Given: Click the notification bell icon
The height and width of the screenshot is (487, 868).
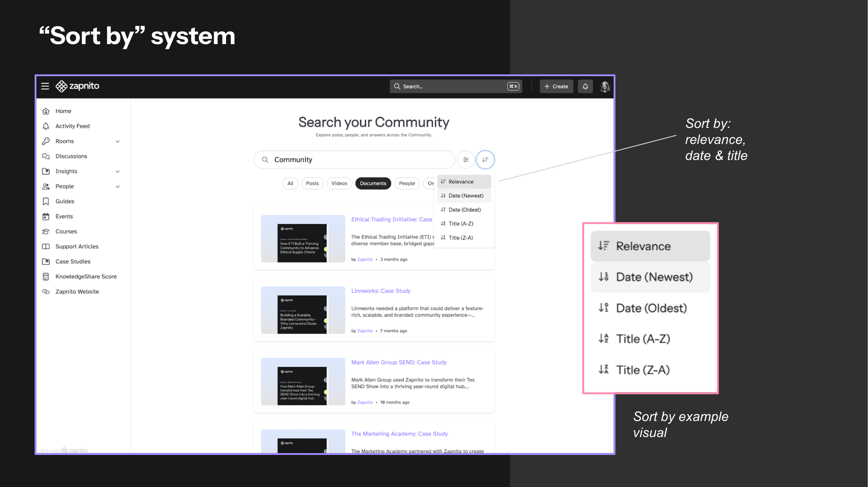Looking at the screenshot, I should click(585, 86).
